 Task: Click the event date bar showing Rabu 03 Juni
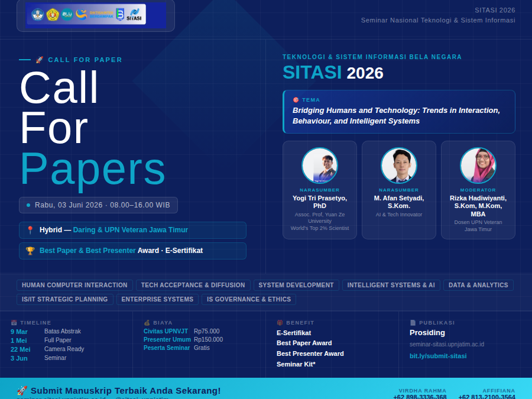[x=99, y=205]
